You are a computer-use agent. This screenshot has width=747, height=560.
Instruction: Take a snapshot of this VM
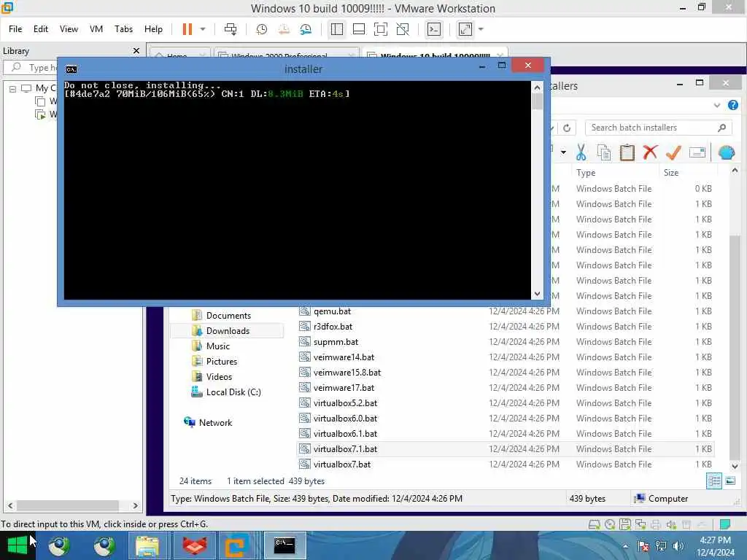pyautogui.click(x=262, y=29)
